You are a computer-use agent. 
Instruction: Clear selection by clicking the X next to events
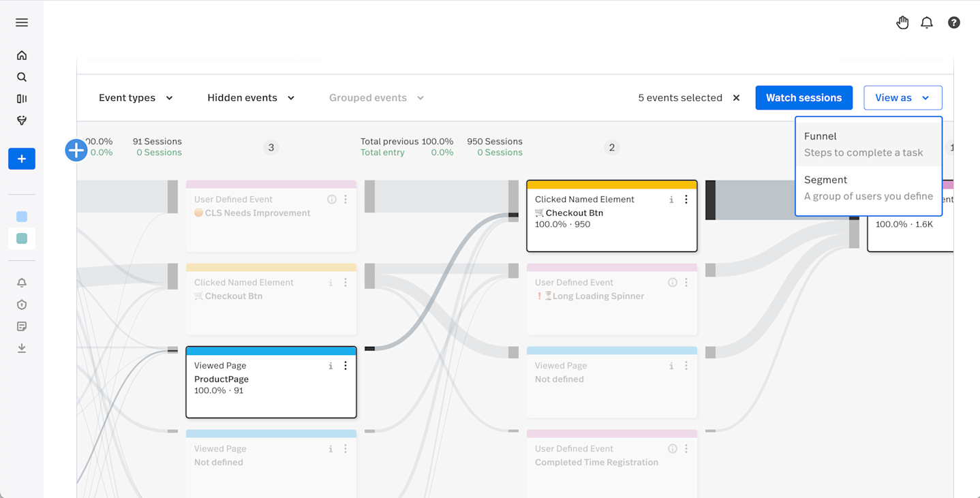736,97
